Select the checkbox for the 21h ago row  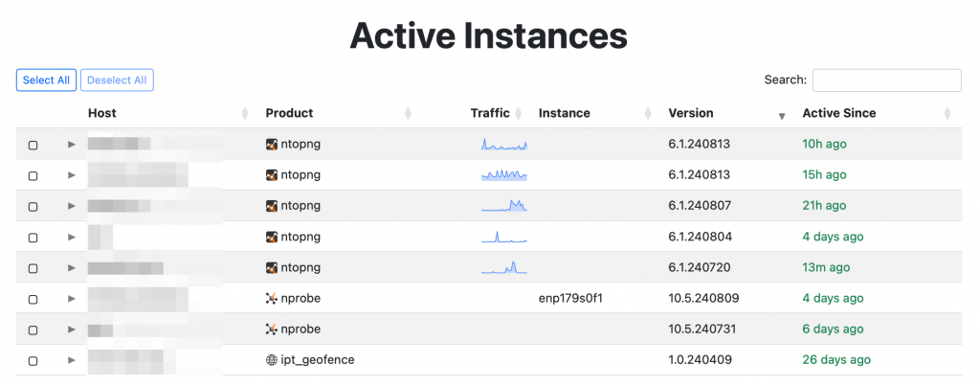point(33,207)
